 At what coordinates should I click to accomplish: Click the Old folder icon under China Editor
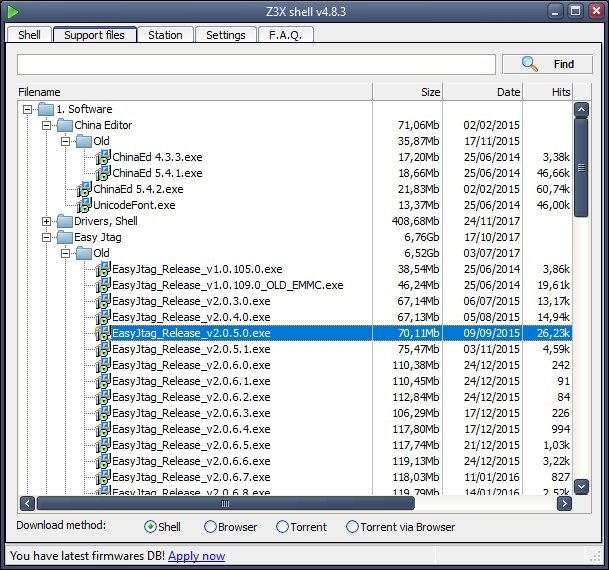(84, 141)
